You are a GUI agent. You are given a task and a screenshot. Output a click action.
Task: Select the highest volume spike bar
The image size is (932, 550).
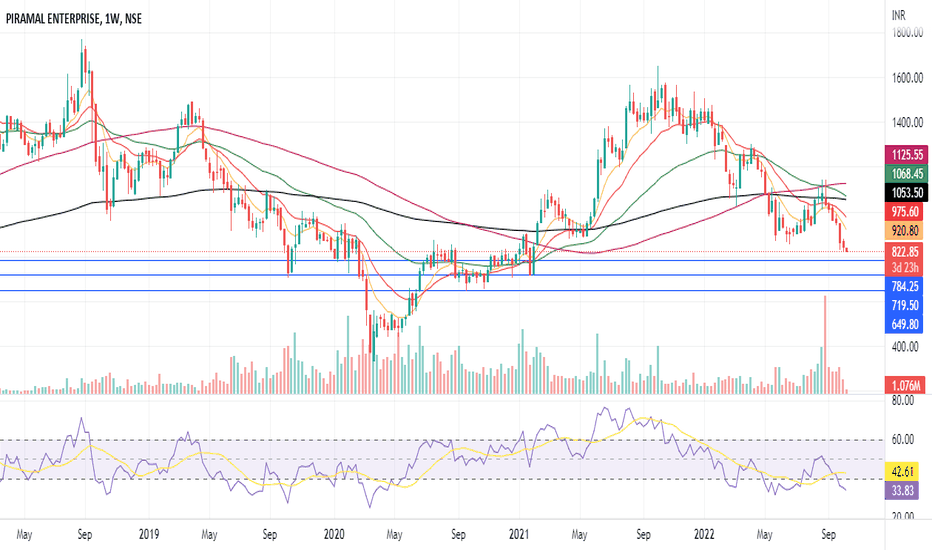(x=824, y=344)
